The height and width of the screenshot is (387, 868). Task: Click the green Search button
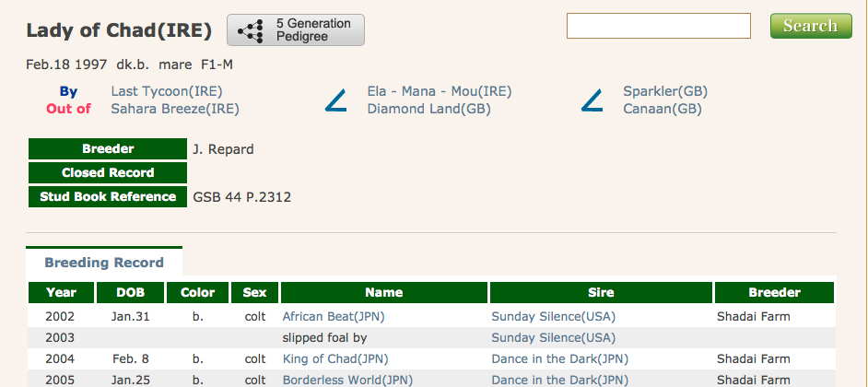tap(810, 26)
